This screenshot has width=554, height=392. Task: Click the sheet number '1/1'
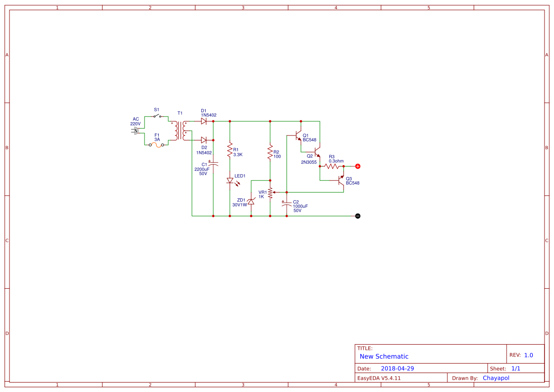(x=516, y=368)
